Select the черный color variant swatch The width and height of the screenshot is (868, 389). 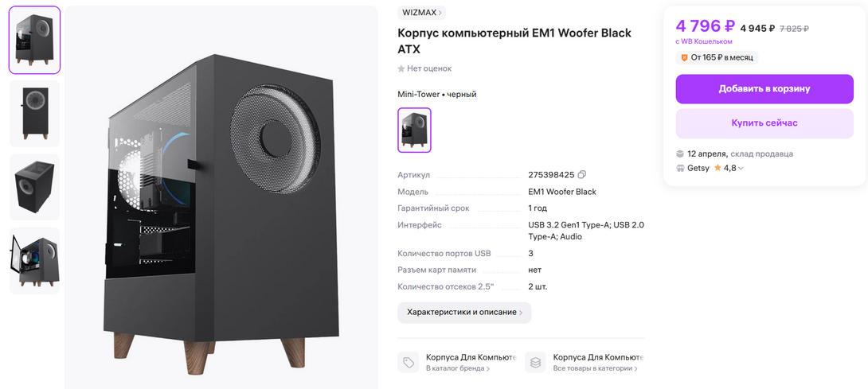pos(414,130)
